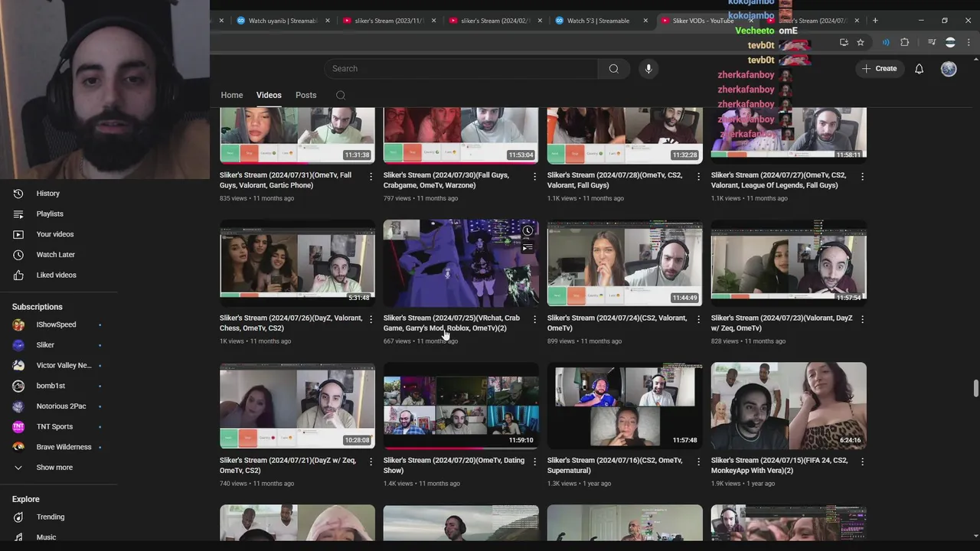Open video title Sliker's Stream (2024/07/28)
980x551 pixels.
[615, 180]
